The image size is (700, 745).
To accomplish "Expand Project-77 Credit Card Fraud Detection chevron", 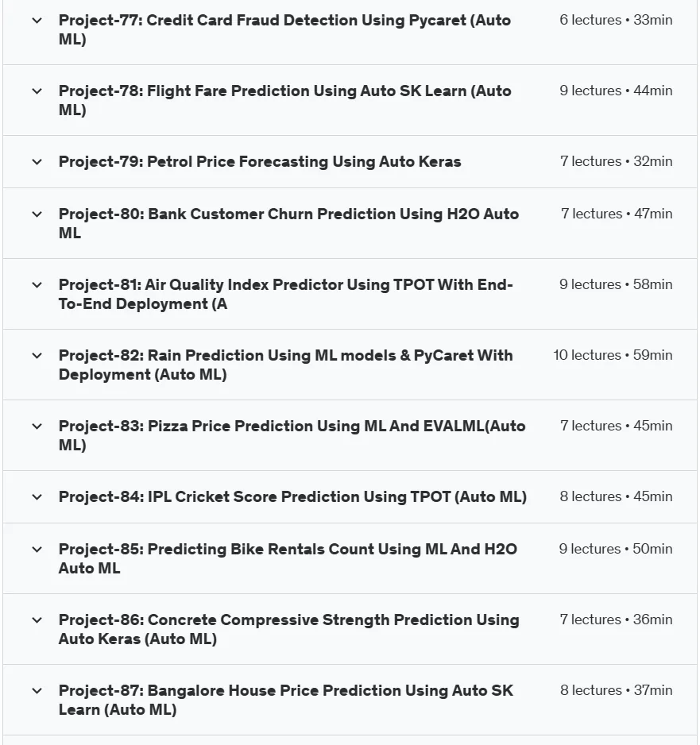I will (x=37, y=21).
